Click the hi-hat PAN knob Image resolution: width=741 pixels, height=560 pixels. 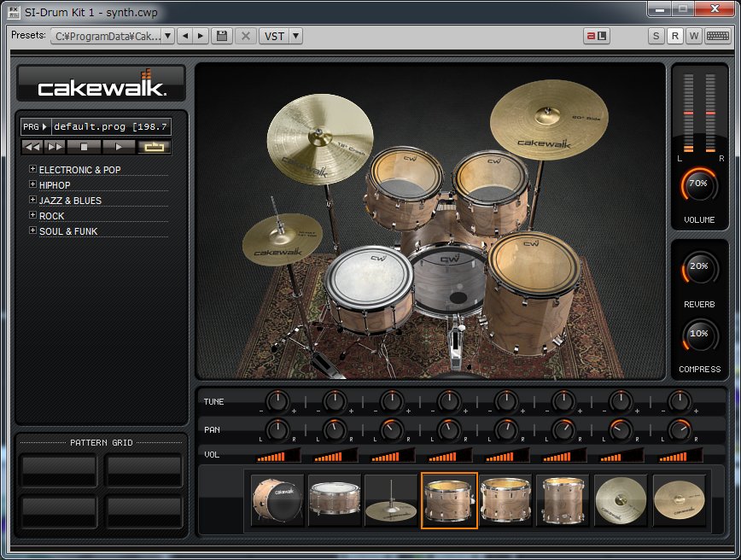pyautogui.click(x=392, y=430)
